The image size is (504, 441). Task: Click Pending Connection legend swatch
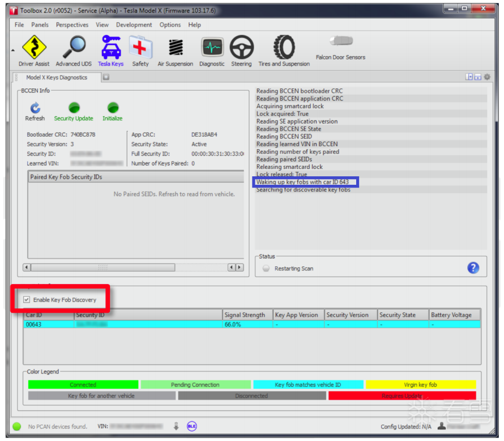pos(195,385)
